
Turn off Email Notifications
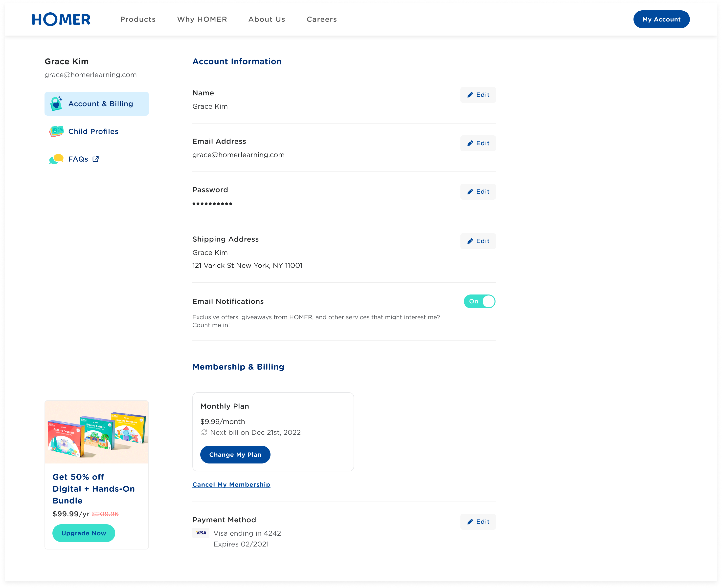[479, 301]
